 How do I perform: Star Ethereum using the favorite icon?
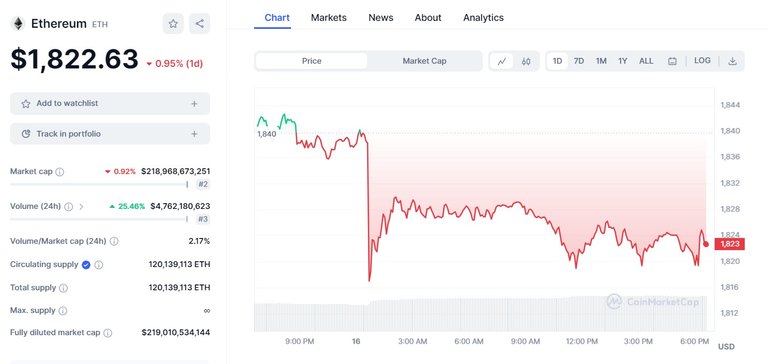click(173, 24)
